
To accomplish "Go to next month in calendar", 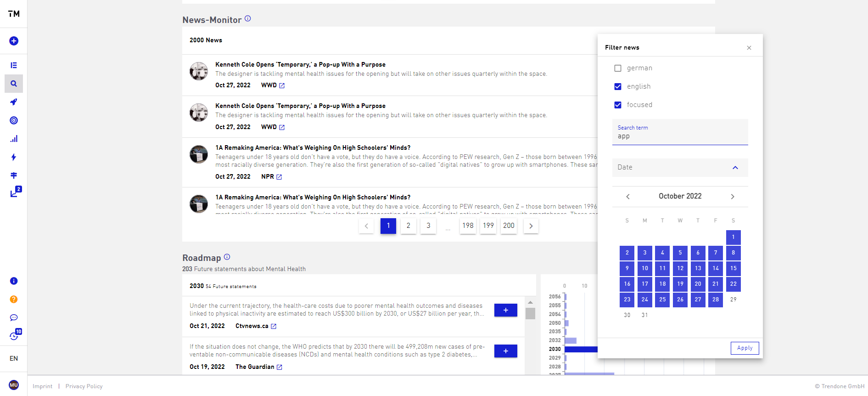I will (x=733, y=197).
